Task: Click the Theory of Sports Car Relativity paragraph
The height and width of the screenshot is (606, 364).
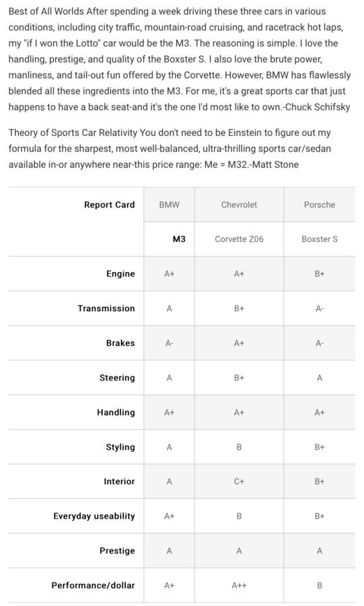Action: point(170,149)
